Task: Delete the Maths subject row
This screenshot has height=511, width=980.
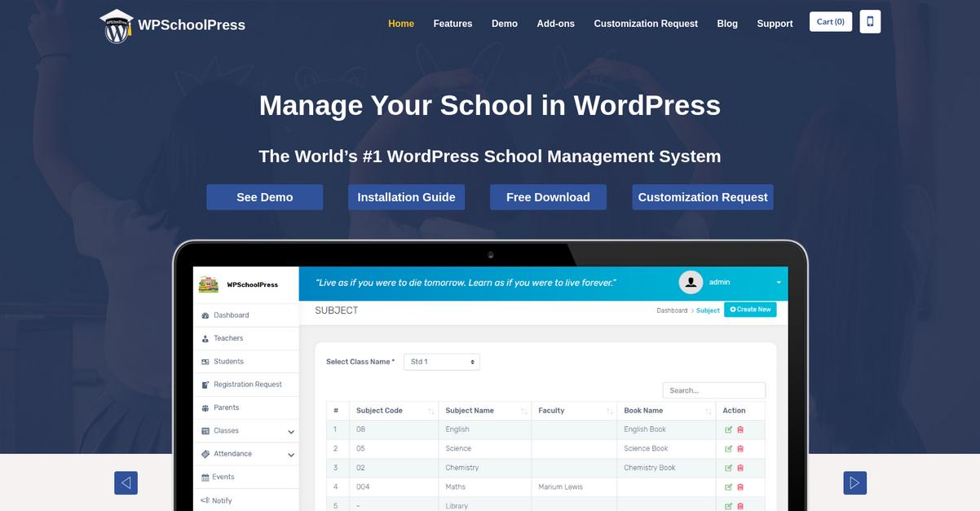Action: (740, 487)
